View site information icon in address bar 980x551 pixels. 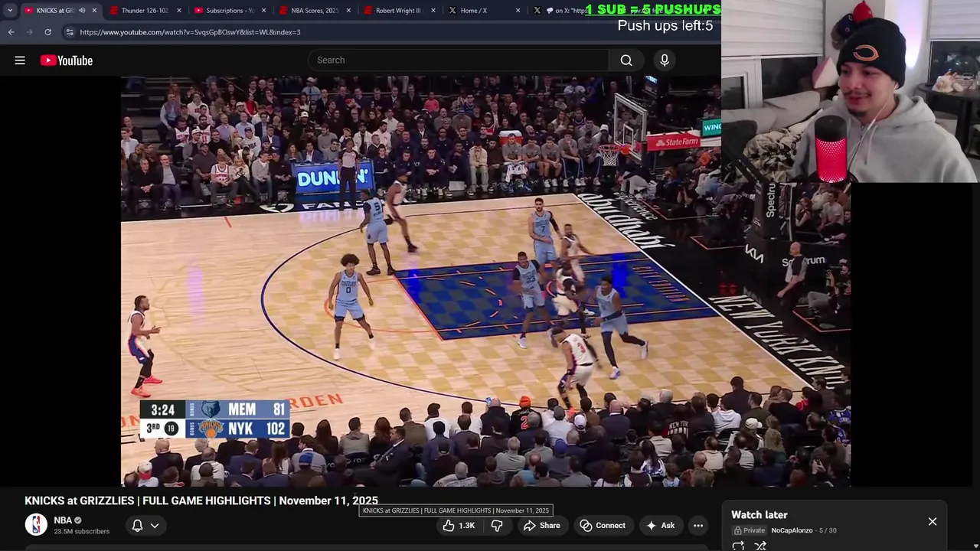click(x=70, y=32)
